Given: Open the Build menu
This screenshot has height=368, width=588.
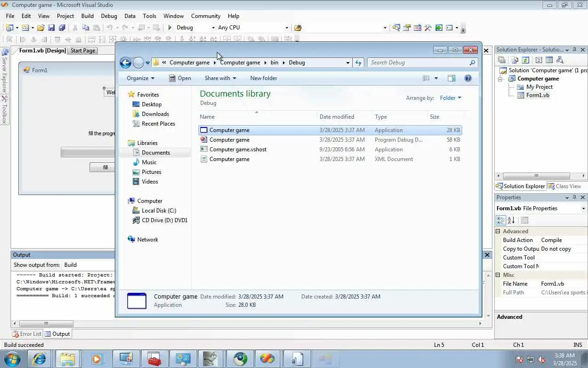Looking at the screenshot, I should 87,16.
